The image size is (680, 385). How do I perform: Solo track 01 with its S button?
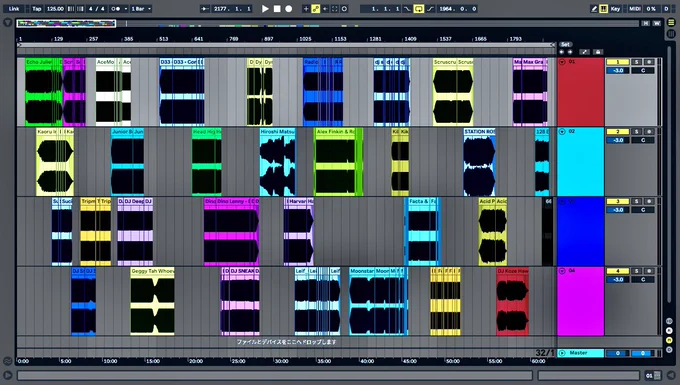tap(637, 62)
